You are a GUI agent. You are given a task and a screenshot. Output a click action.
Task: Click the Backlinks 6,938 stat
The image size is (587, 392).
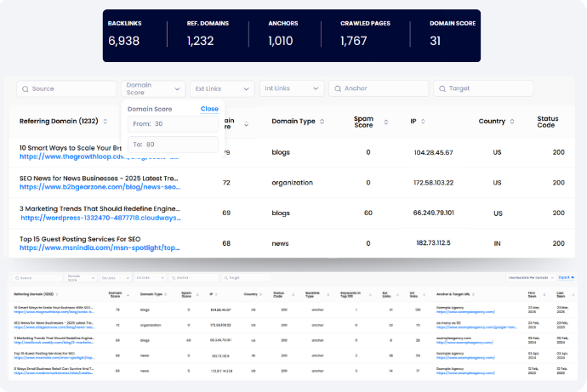125,34
